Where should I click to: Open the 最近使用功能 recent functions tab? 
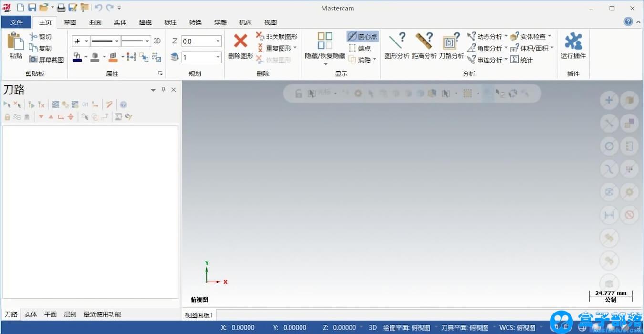(102, 314)
